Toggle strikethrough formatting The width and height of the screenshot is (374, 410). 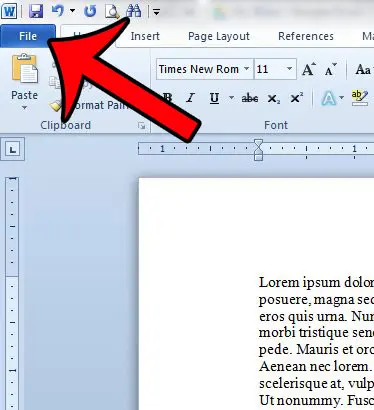250,98
